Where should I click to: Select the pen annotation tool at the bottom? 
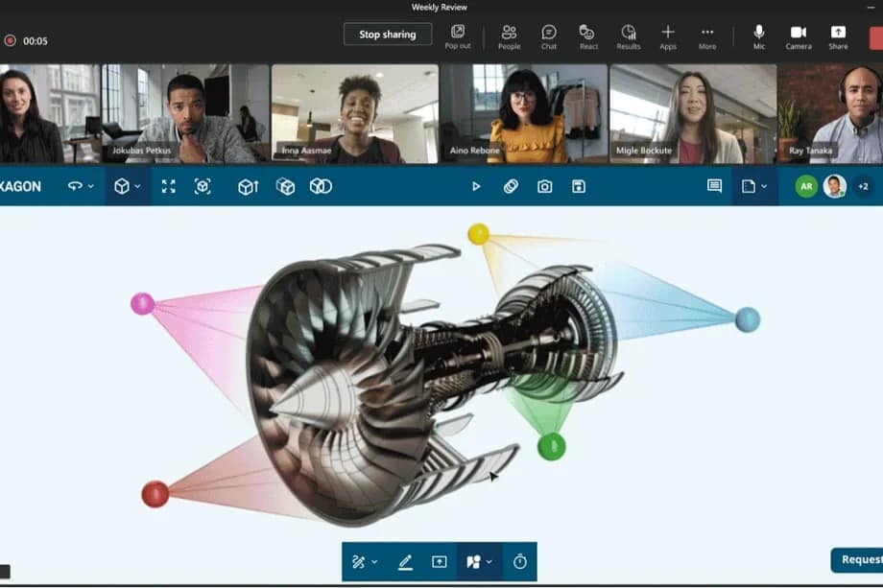click(x=404, y=561)
